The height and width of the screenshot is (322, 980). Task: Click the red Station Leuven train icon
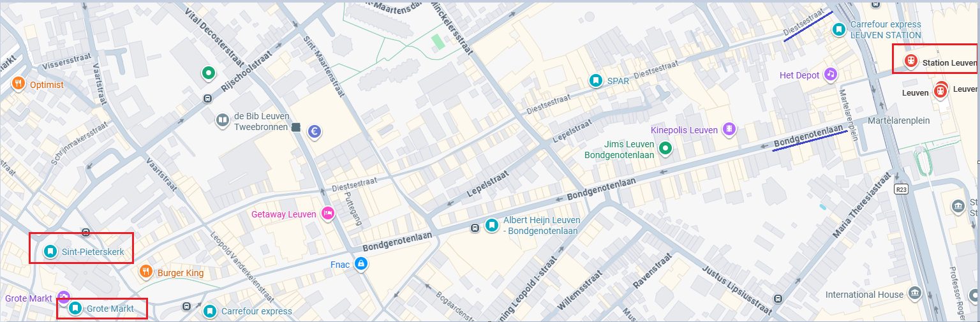pyautogui.click(x=910, y=61)
